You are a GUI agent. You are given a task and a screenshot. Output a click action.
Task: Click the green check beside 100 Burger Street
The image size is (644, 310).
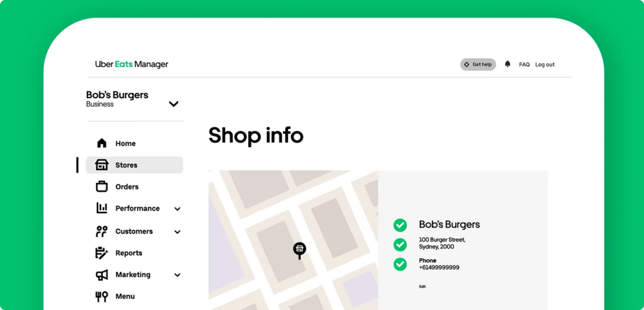coord(400,245)
